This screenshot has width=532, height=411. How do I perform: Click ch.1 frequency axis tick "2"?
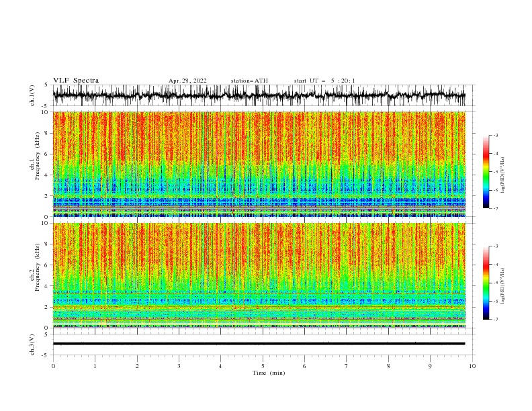click(x=46, y=196)
